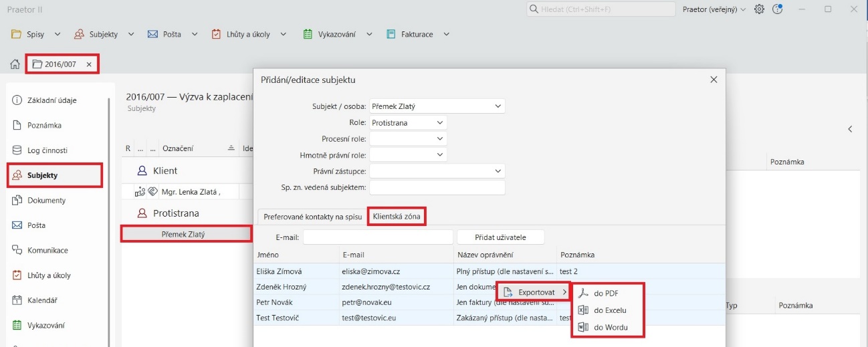This screenshot has height=347, width=868.
Task: Expand the Spisy dropdown arrow
Action: click(57, 34)
